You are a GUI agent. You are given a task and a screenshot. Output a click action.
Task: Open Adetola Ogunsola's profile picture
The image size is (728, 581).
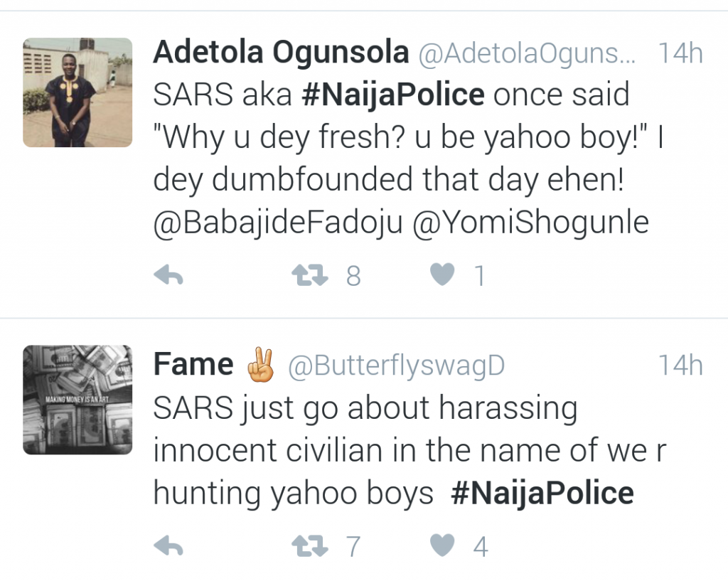[x=77, y=92]
